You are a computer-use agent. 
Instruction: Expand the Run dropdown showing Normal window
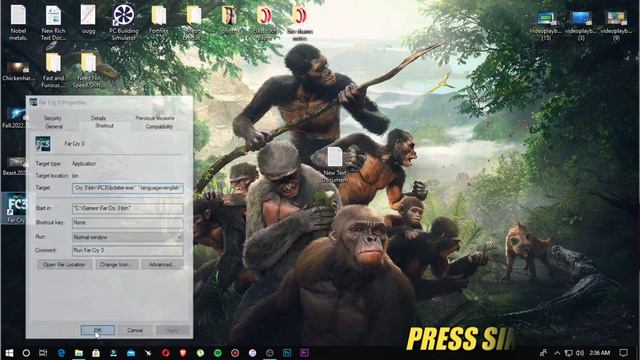coord(128,237)
